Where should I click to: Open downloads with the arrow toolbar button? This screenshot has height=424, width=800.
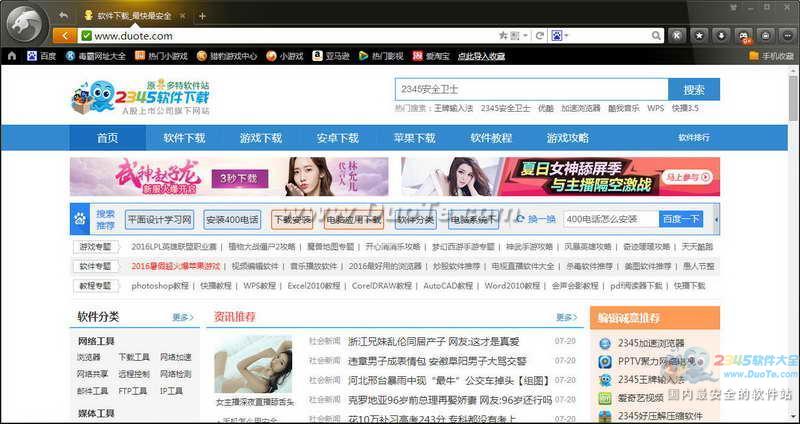pos(721,36)
